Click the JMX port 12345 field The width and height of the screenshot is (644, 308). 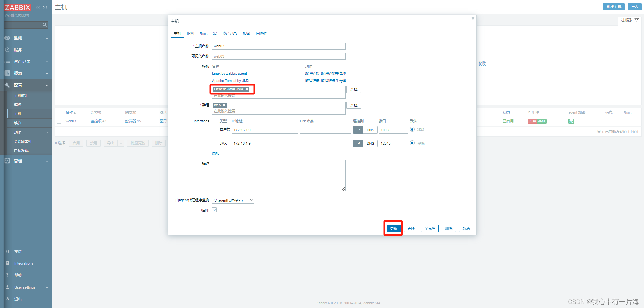pyautogui.click(x=393, y=143)
